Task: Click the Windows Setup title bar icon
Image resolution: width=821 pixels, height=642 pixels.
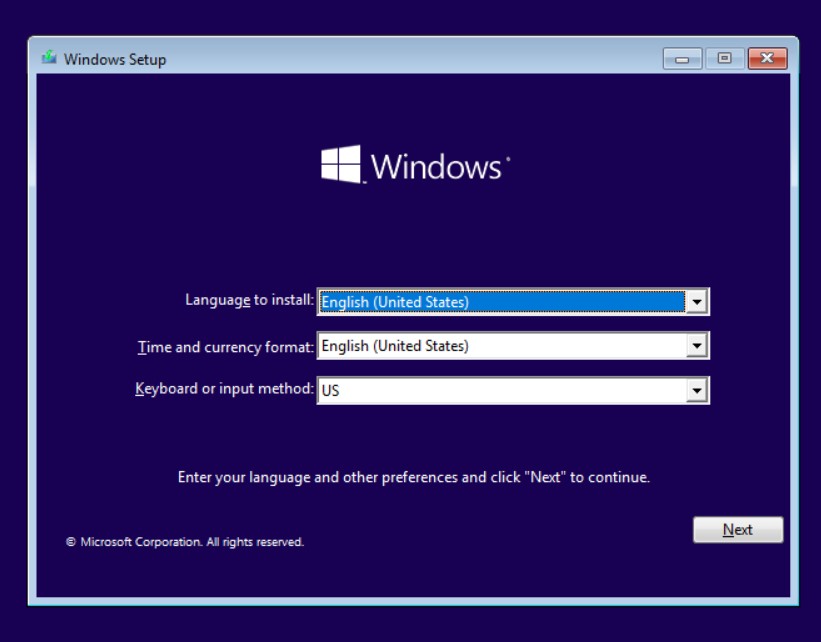Action: pos(49,58)
